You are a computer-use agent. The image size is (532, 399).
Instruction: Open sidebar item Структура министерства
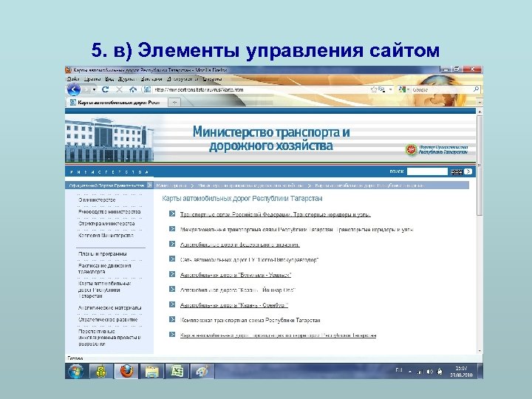click(106, 223)
